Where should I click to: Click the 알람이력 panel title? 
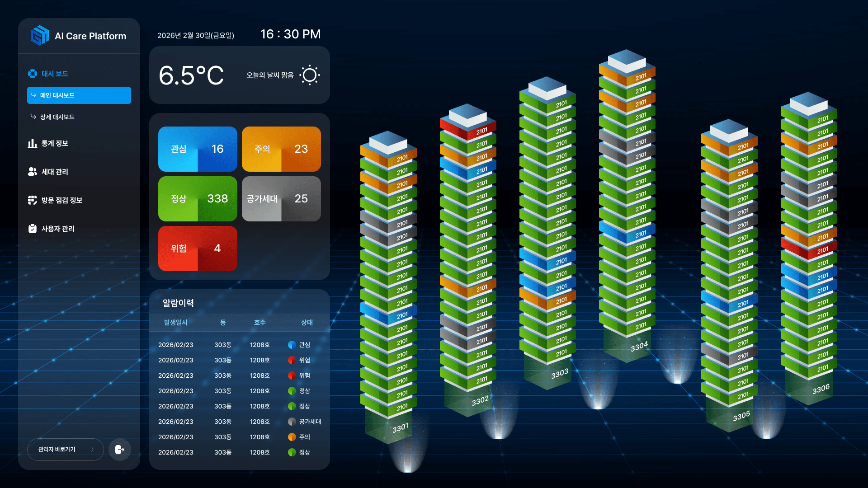[x=178, y=303]
